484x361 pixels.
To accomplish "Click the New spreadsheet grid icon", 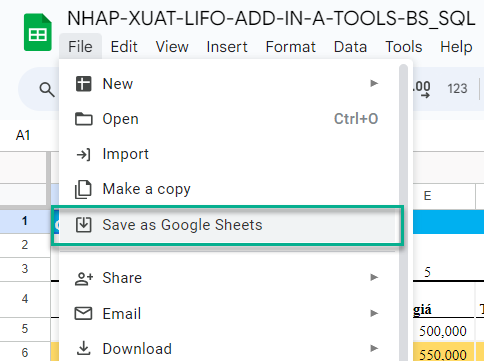I will [x=83, y=83].
